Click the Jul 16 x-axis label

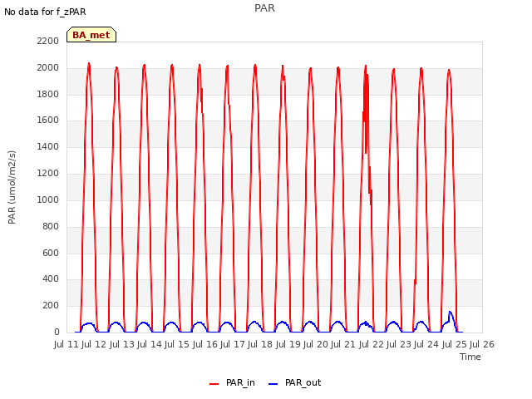pyautogui.click(x=205, y=344)
